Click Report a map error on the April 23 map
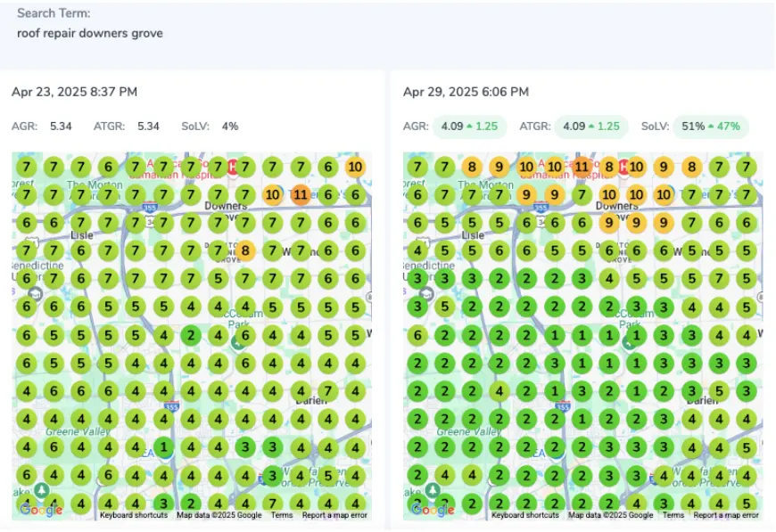This screenshot has height=532, width=776. (x=334, y=515)
